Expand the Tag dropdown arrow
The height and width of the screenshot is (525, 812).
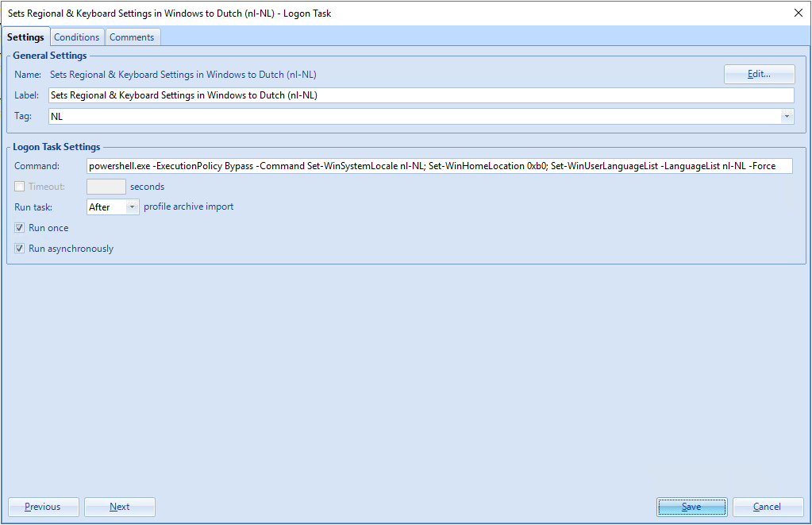[x=787, y=117]
